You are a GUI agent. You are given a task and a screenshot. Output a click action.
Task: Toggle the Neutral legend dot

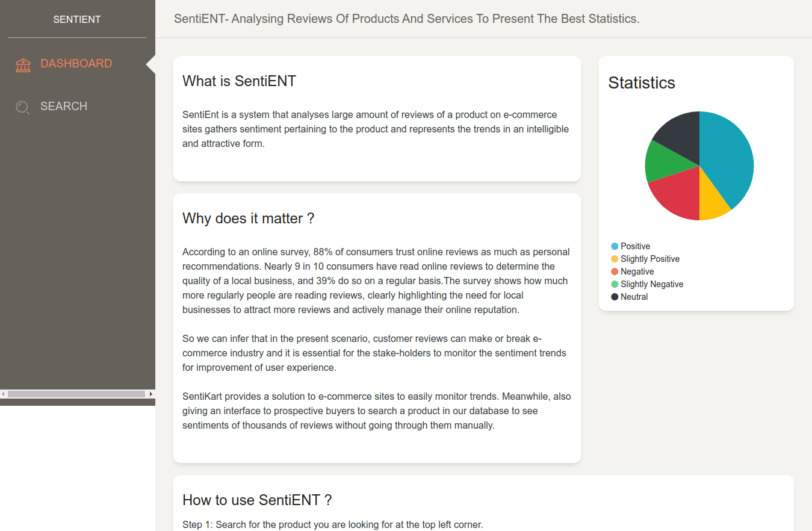pos(615,297)
